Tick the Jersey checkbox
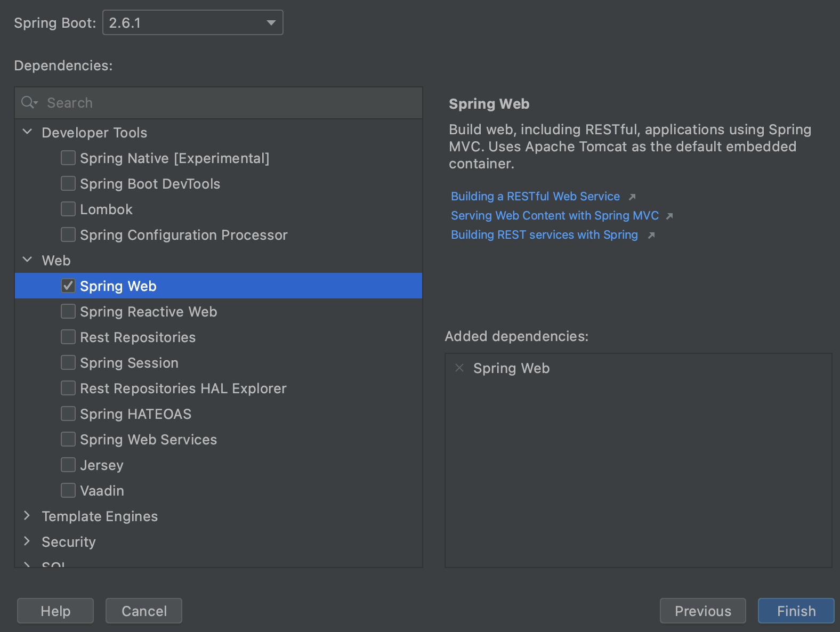The height and width of the screenshot is (632, 840). click(x=68, y=465)
